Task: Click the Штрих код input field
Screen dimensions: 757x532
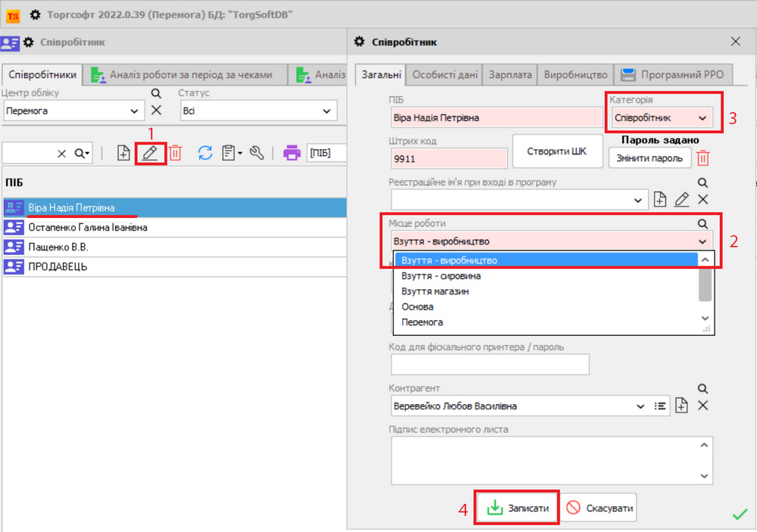Action: [x=448, y=159]
